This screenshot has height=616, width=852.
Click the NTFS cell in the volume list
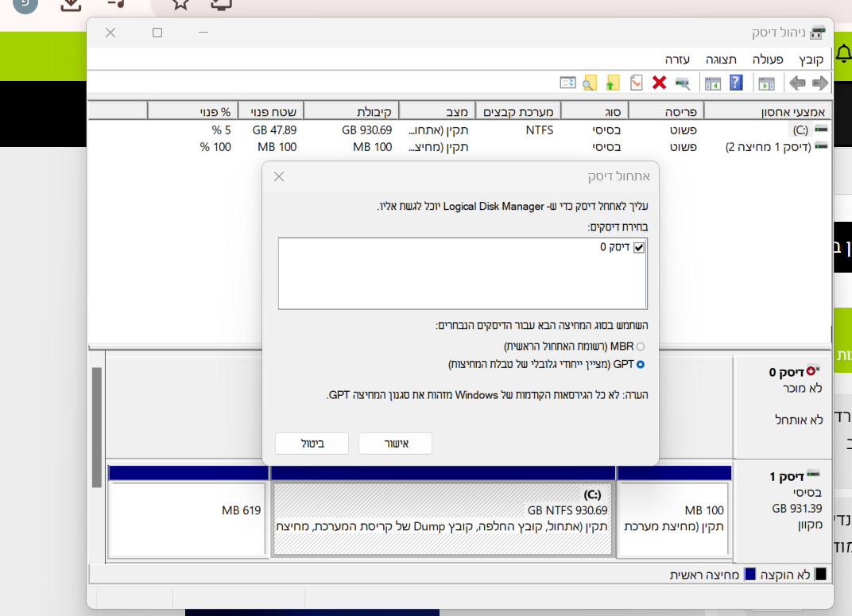[539, 130]
